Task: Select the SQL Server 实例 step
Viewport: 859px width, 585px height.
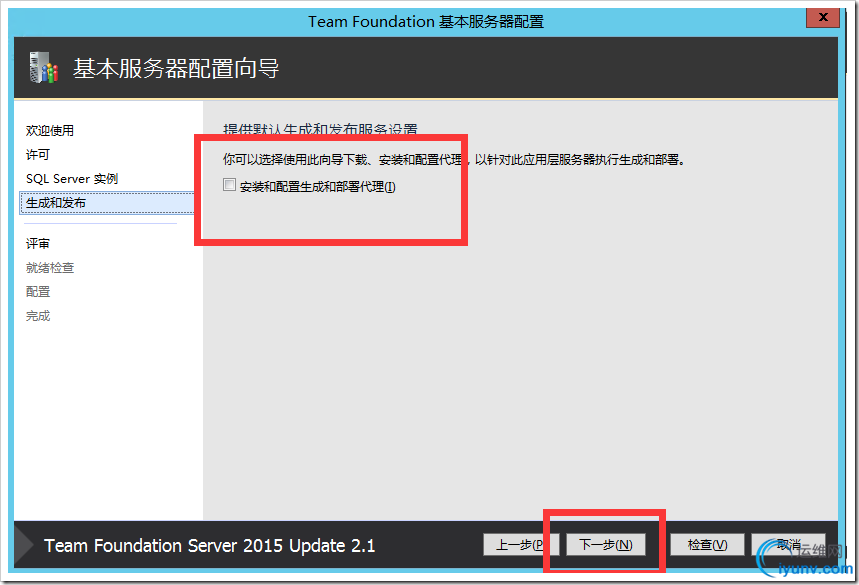Action: 72,179
